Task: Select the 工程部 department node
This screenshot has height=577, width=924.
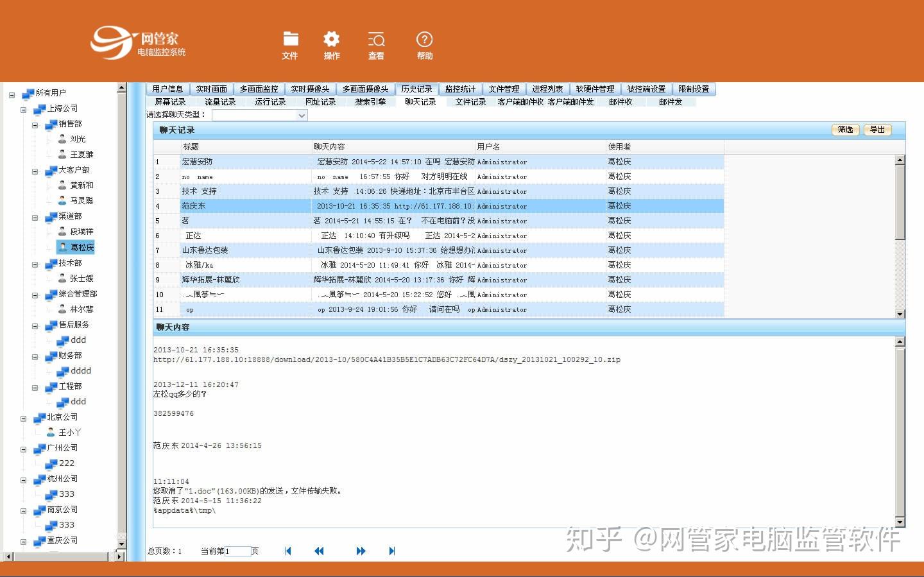Action: click(x=64, y=386)
